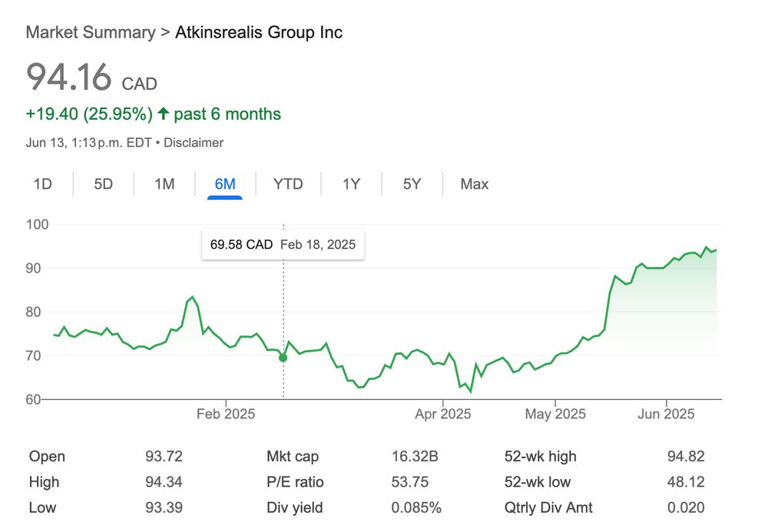768x532 pixels.
Task: Show the YTD chart range
Action: (288, 184)
